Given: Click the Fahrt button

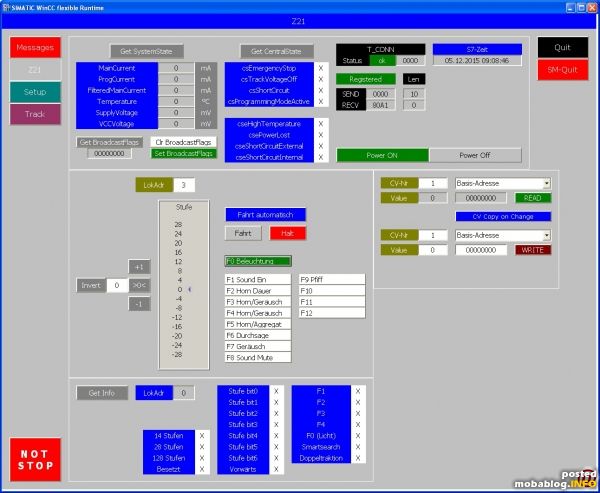Looking at the screenshot, I should (x=243, y=233).
